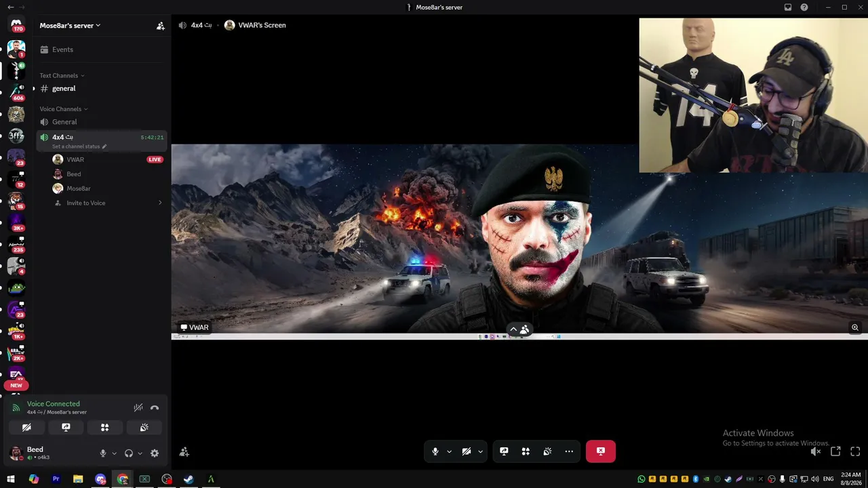Start an activity from voice panel

tap(105, 428)
